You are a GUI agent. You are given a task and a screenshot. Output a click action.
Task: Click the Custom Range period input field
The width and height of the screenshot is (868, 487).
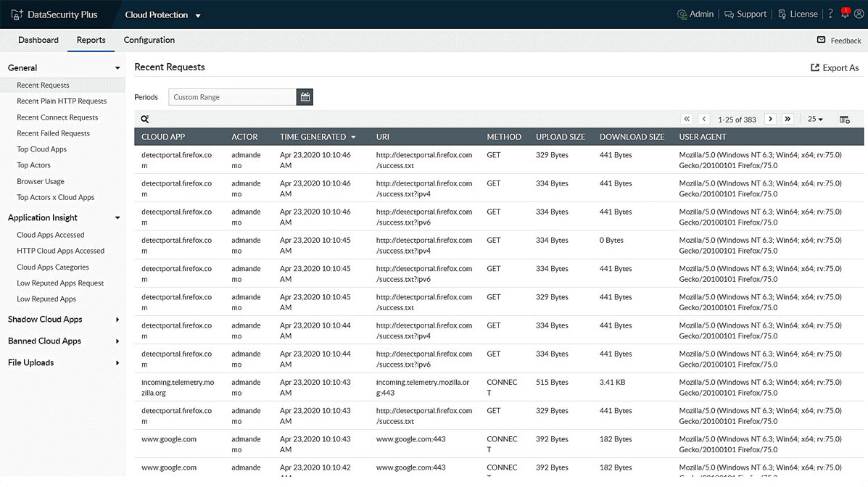pos(232,96)
